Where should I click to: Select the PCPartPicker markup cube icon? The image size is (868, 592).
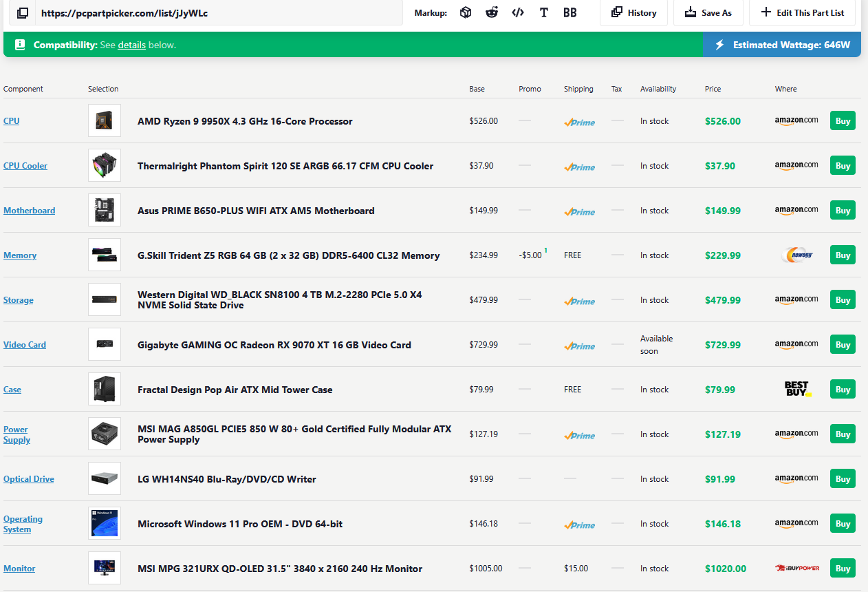466,12
